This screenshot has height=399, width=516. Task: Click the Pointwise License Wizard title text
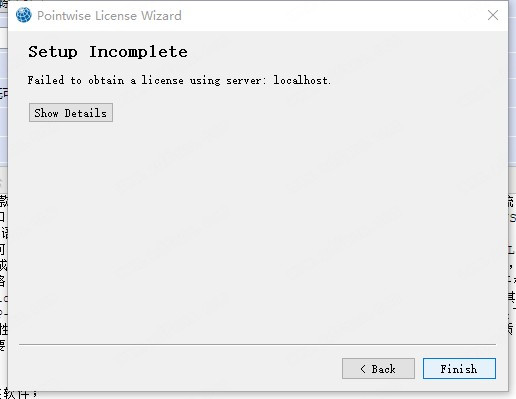click(109, 16)
